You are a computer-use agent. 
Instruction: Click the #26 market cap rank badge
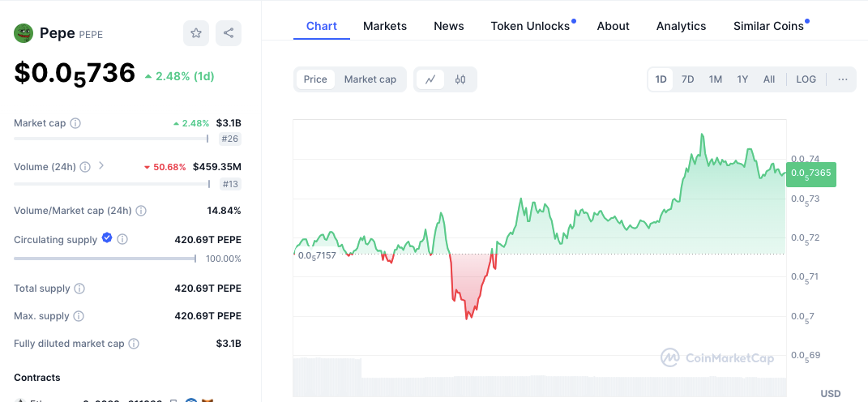click(229, 139)
